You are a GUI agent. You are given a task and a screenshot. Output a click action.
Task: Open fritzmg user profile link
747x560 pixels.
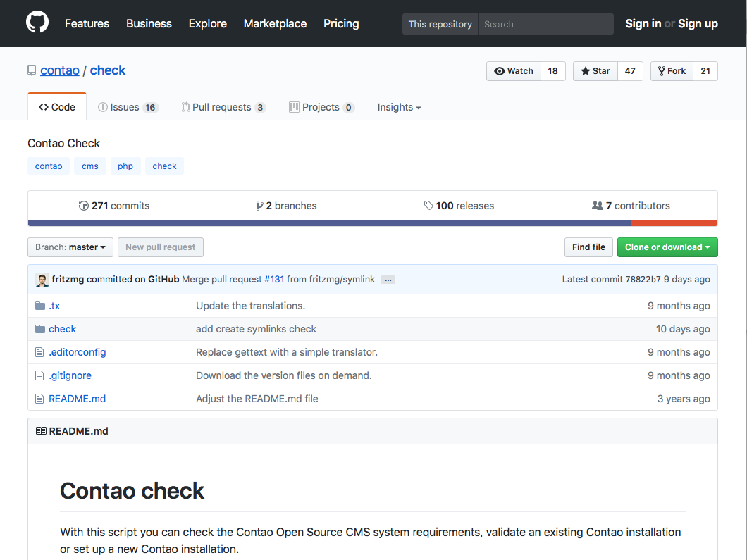point(68,280)
